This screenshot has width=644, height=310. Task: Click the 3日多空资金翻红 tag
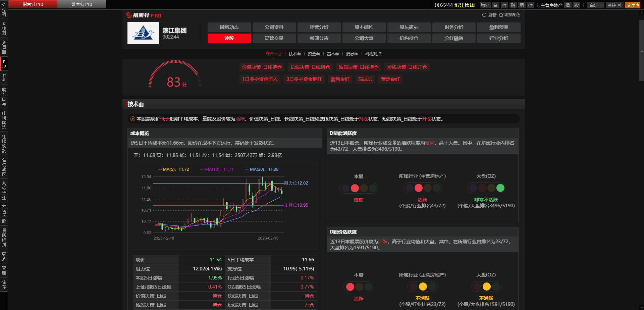click(304, 79)
